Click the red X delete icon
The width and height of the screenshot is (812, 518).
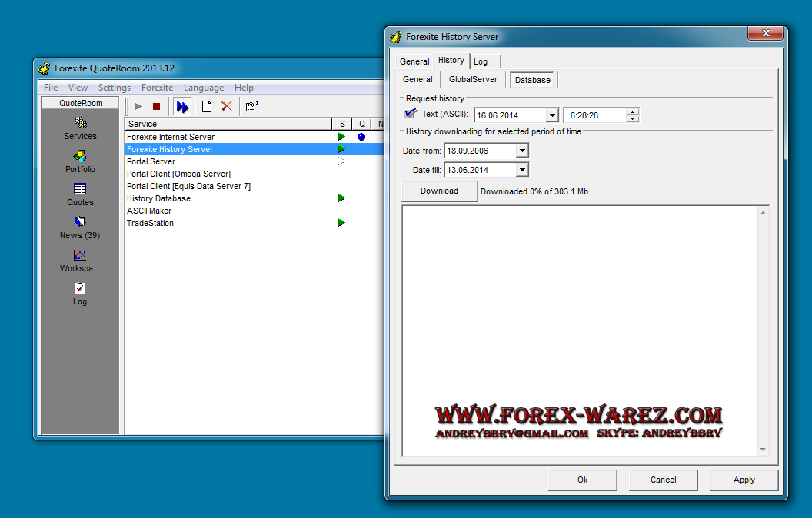tap(226, 107)
